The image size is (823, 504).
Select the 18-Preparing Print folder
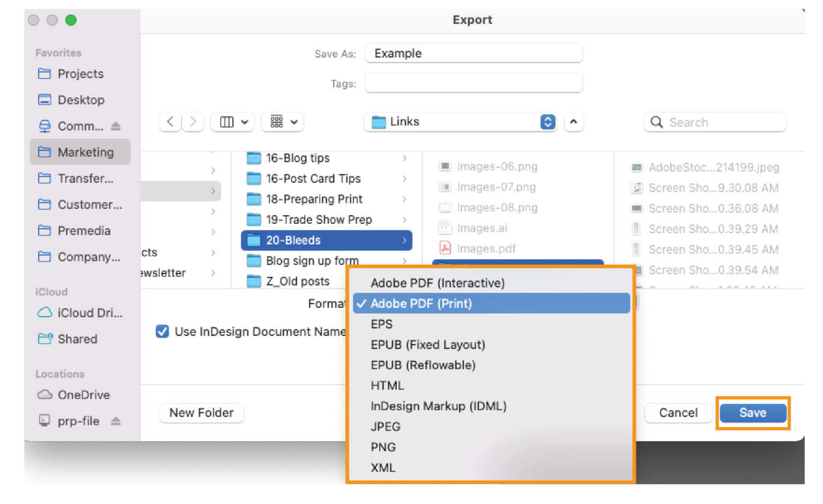point(314,199)
